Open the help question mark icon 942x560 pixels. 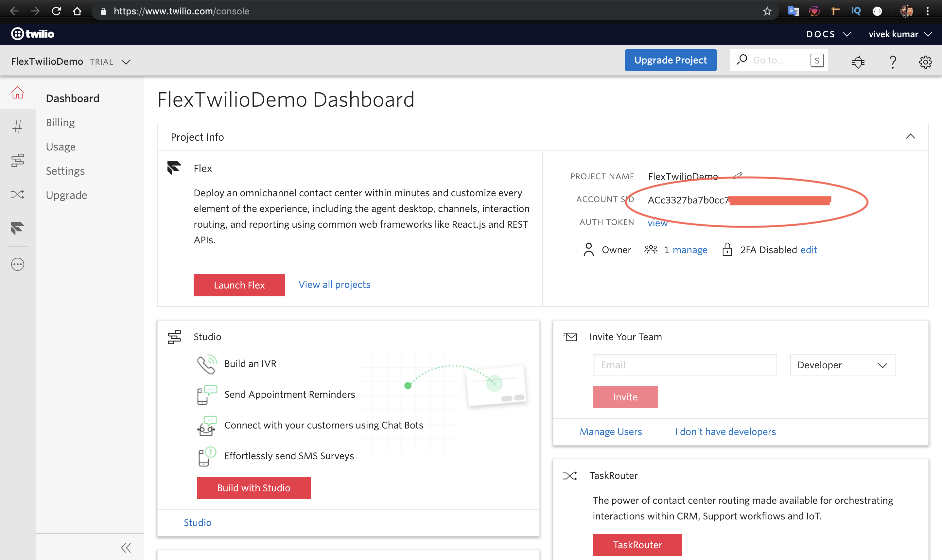click(x=893, y=61)
